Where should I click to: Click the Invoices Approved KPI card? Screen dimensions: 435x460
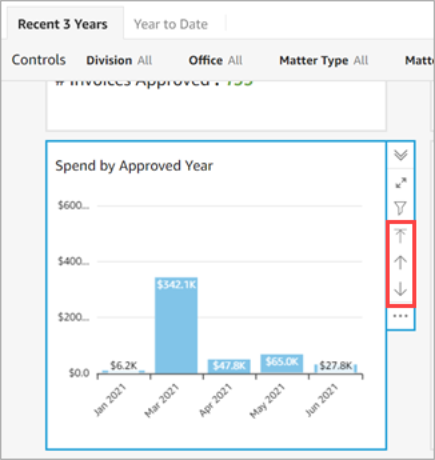[x=216, y=105]
